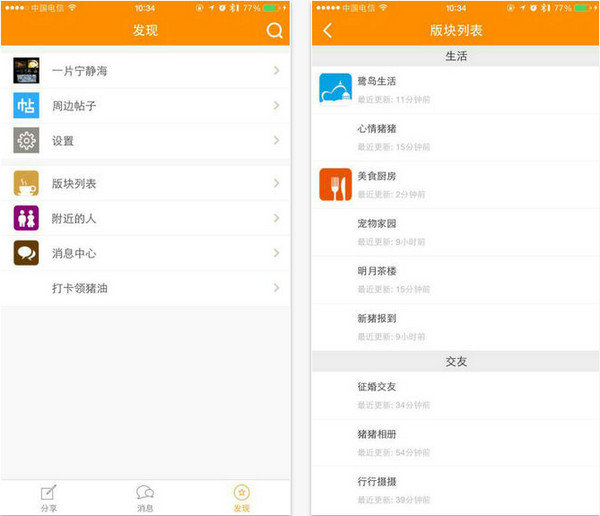Switch to the 消息 tab label
This screenshot has height=516, width=600.
click(145, 508)
